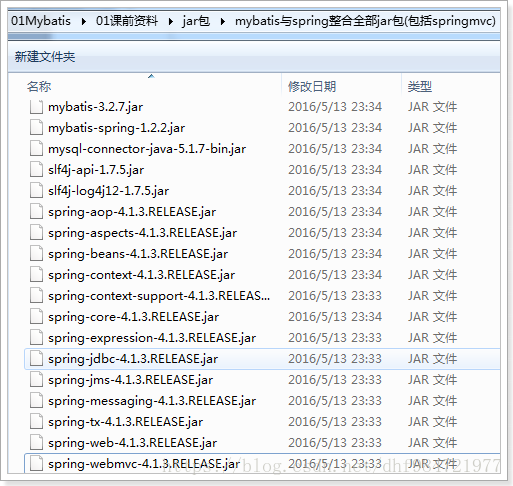Select file name mysql-connector-java-5.1.7-bin.jar
Image resolution: width=513 pixels, height=486 pixels.
click(147, 149)
